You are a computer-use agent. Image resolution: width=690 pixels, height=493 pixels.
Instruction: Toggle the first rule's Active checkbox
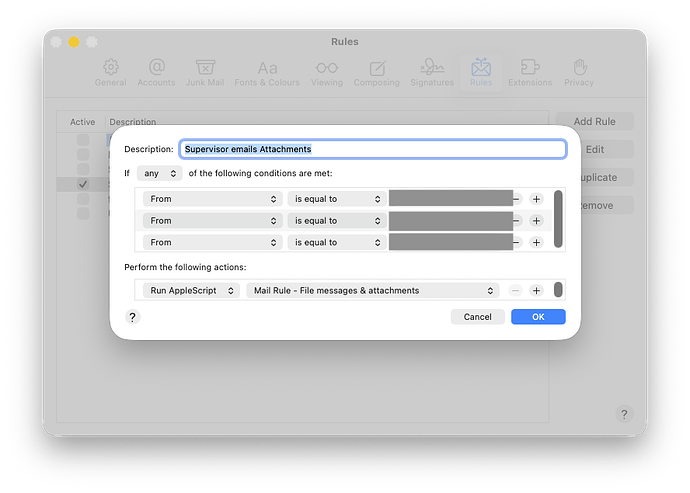(x=83, y=141)
